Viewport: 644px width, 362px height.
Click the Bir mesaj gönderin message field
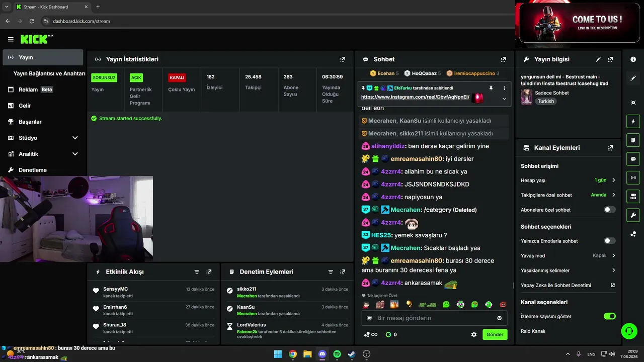[434, 318]
